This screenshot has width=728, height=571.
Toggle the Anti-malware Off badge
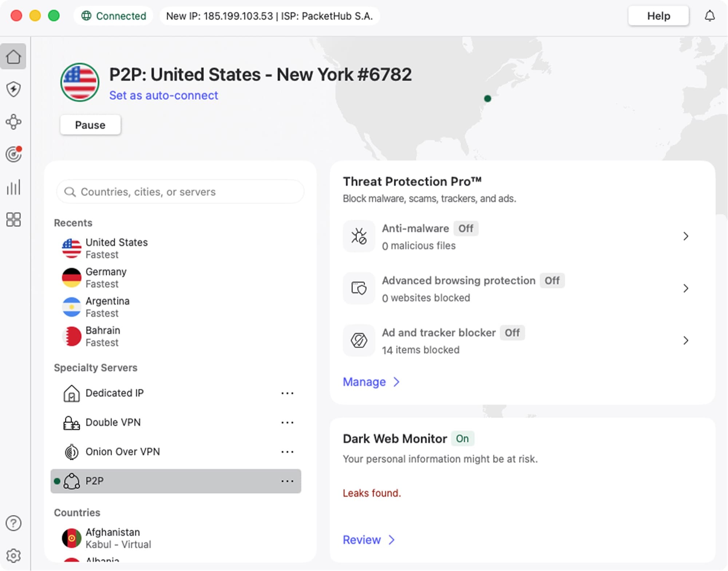pos(466,228)
